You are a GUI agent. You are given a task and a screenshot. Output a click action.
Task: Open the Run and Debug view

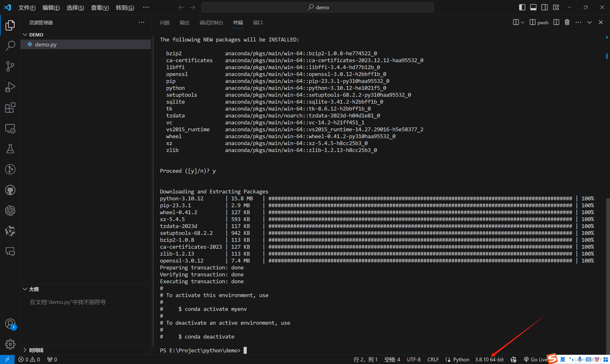(x=10, y=87)
